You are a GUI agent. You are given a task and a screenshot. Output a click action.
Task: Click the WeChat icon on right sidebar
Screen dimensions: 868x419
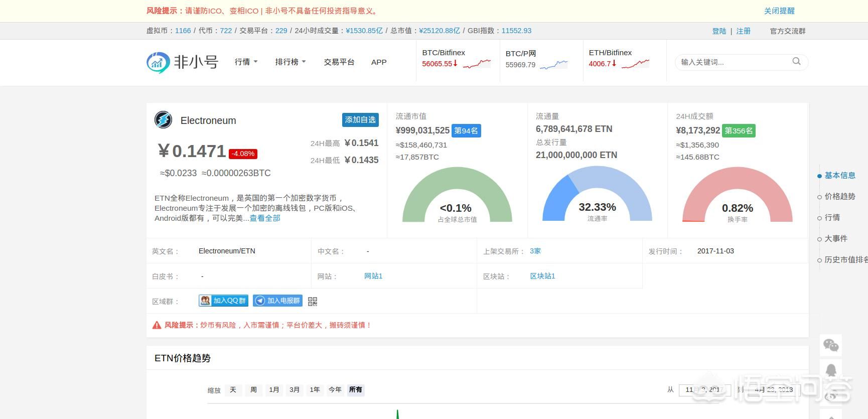point(831,345)
